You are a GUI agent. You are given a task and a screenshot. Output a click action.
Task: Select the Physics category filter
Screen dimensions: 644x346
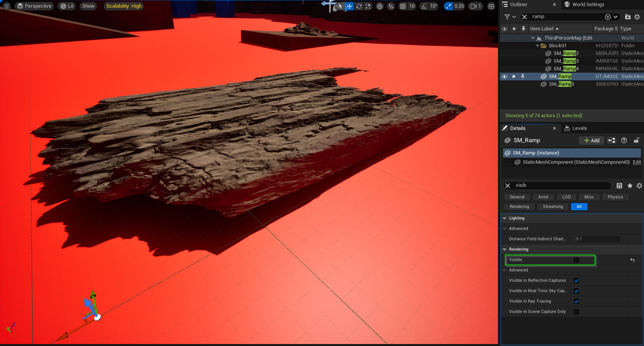[x=616, y=197]
